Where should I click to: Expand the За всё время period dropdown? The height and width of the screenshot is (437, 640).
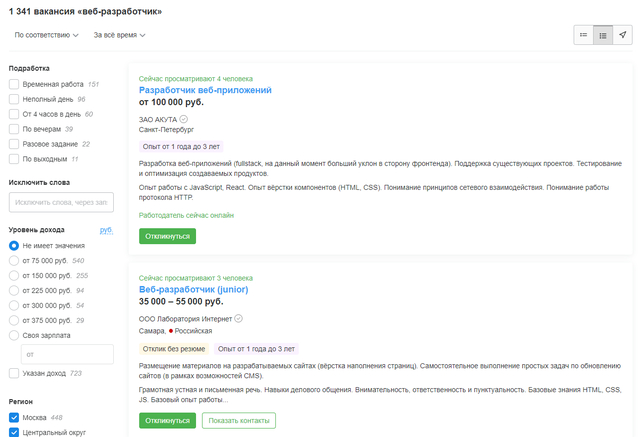pos(119,35)
